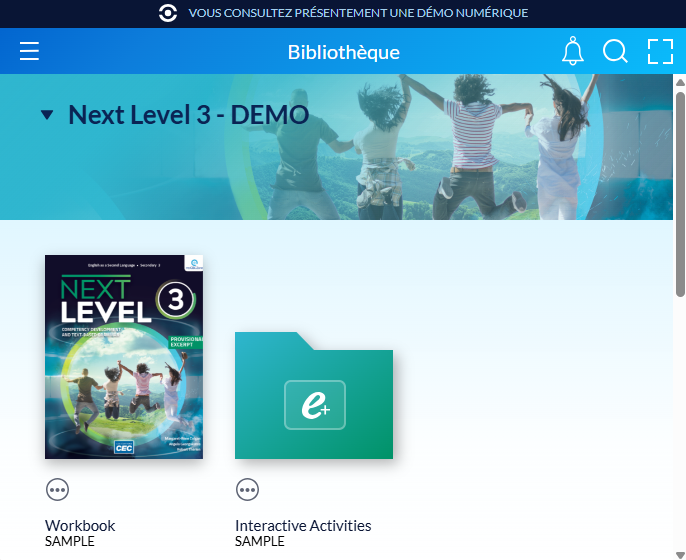Open more options for Interactive Activities
Image resolution: width=686 pixels, height=560 pixels.
point(247,489)
